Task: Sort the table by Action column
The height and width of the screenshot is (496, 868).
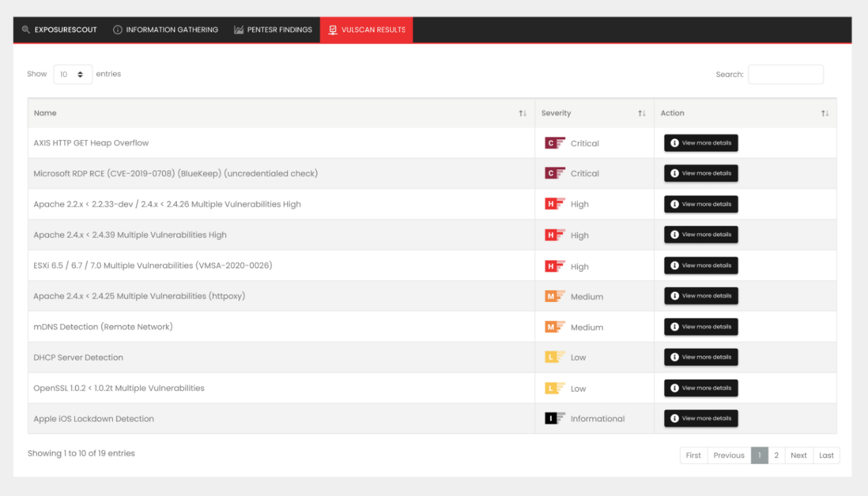Action: pos(824,113)
